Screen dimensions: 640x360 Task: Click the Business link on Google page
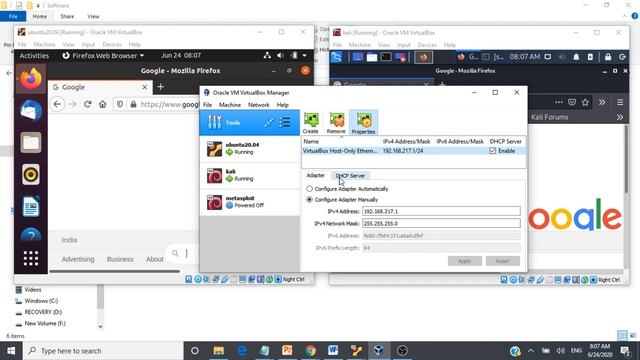pos(120,259)
